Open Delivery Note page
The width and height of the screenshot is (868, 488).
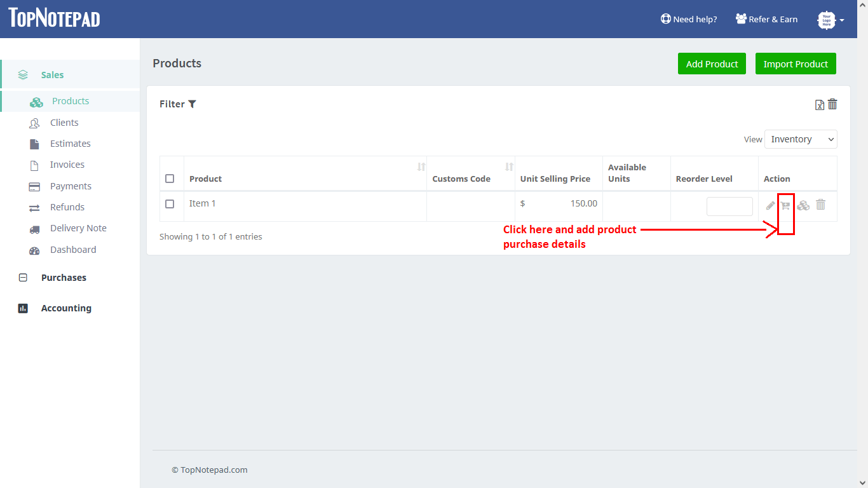pos(78,228)
